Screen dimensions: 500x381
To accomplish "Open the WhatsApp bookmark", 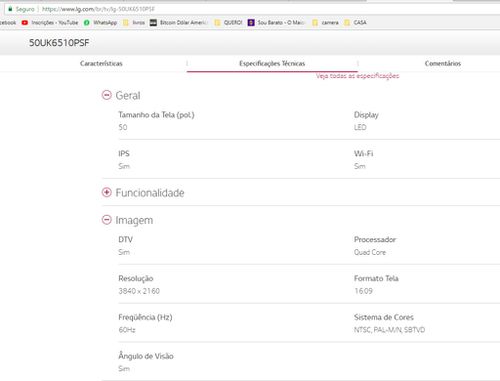I will click(101, 23).
